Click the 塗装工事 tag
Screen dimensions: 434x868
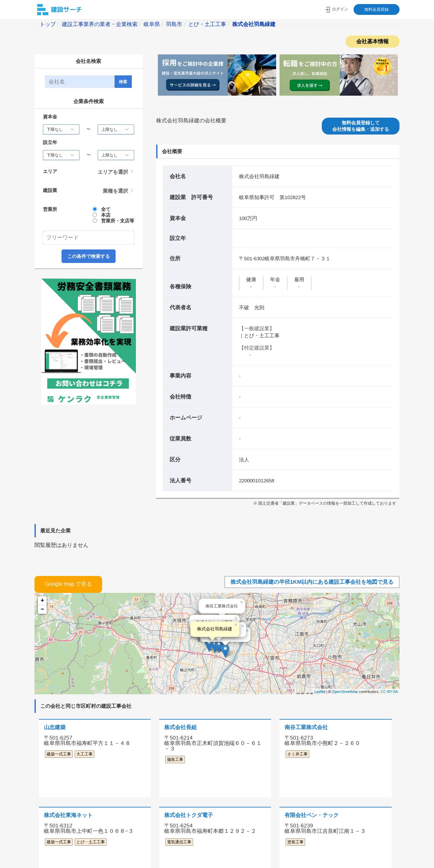click(295, 842)
